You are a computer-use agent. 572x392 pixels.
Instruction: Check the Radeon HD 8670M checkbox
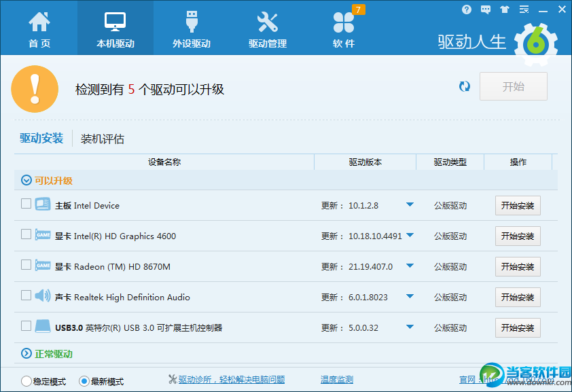(x=26, y=265)
